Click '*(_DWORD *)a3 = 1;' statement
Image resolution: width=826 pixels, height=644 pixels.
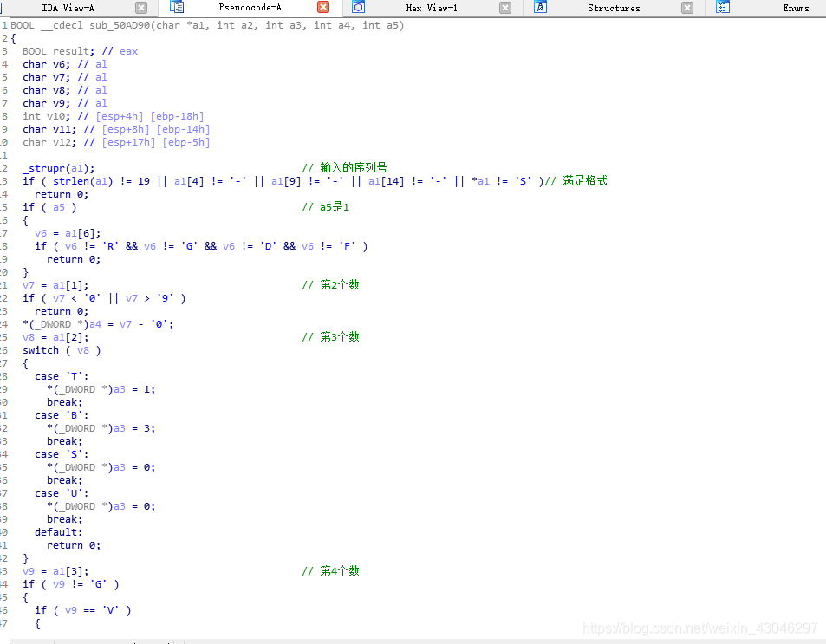[101, 389]
